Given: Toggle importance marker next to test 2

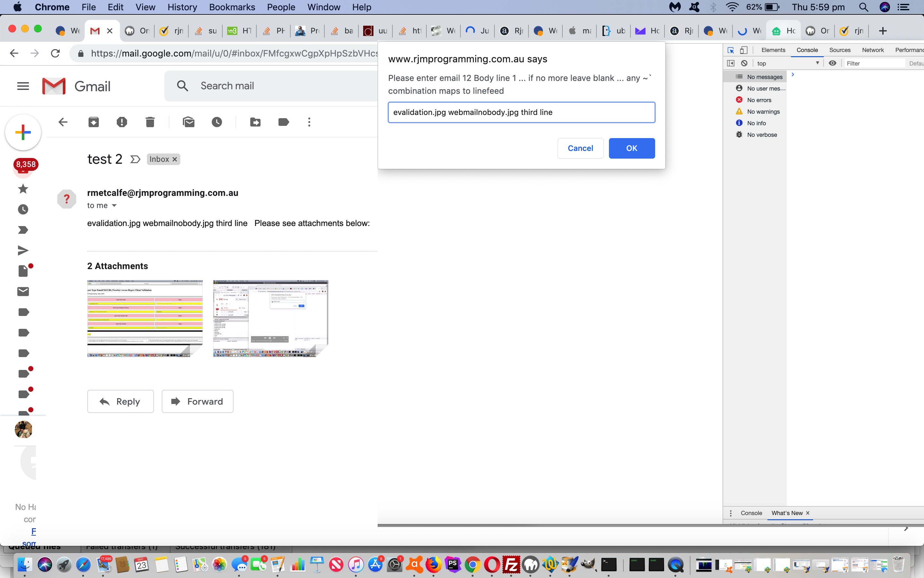Looking at the screenshot, I should [135, 159].
